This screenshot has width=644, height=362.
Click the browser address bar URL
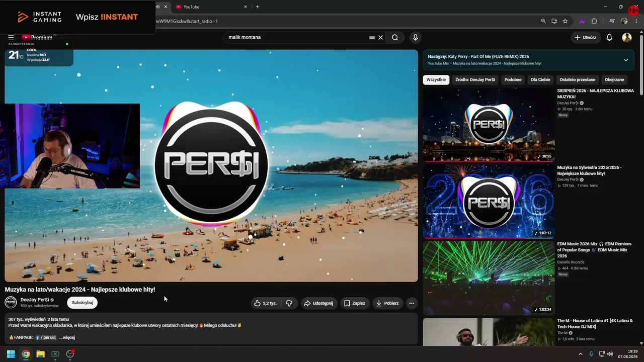(187, 21)
